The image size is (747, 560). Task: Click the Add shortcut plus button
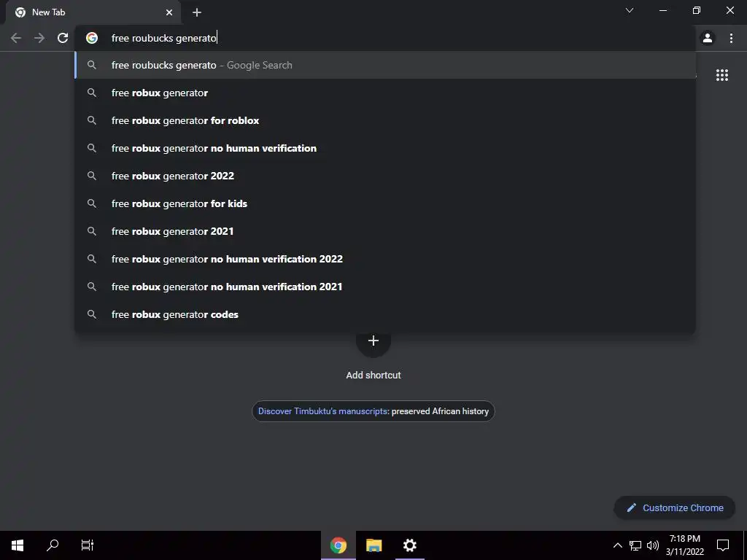click(373, 341)
